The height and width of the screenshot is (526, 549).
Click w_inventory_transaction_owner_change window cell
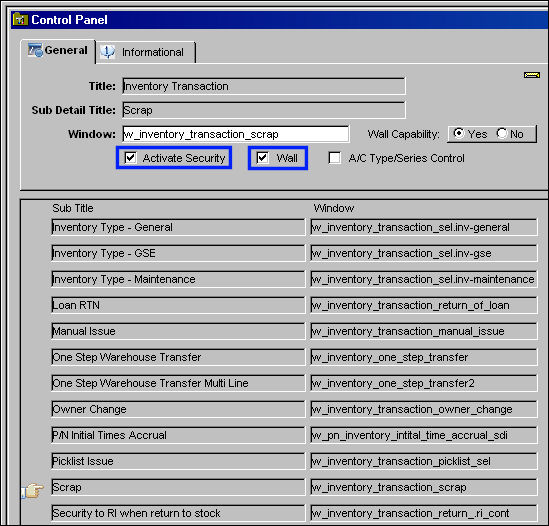pyautogui.click(x=424, y=409)
